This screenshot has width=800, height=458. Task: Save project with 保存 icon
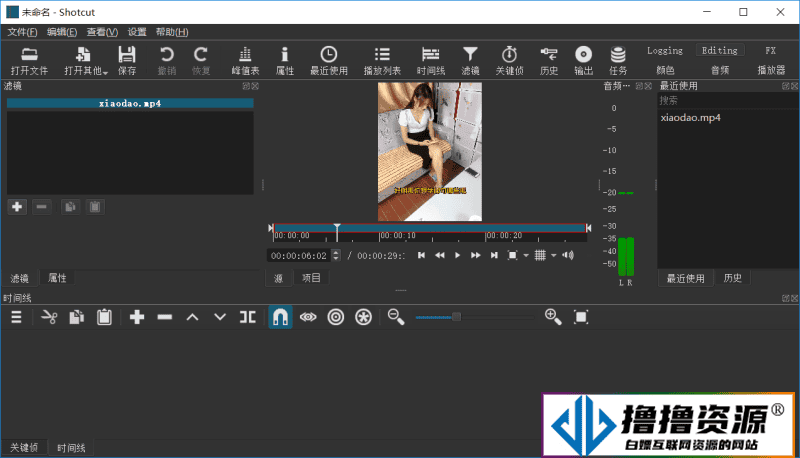click(x=127, y=60)
